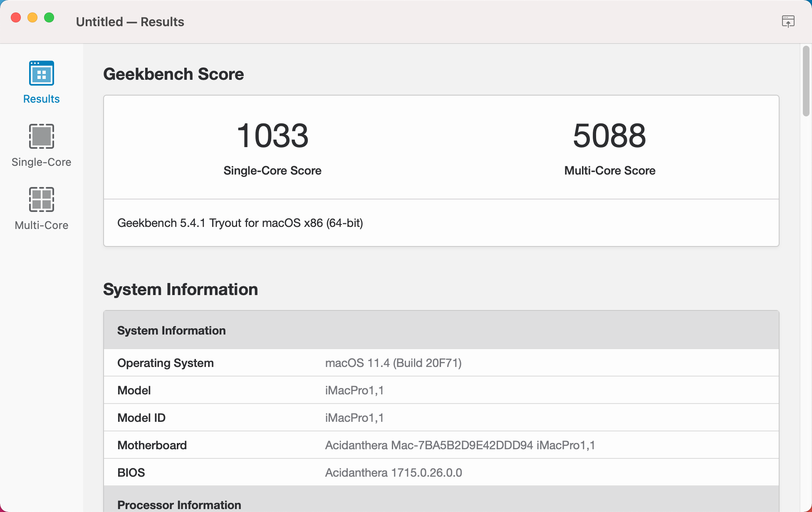Viewport: 812px width, 512px height.
Task: Click the Multi-Core tab label
Action: [41, 225]
